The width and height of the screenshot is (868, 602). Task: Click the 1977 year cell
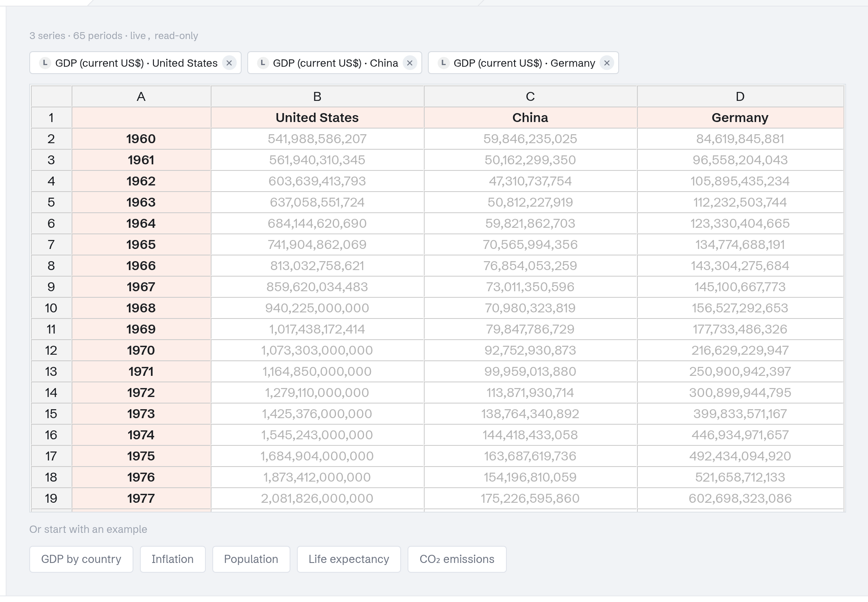click(x=141, y=498)
